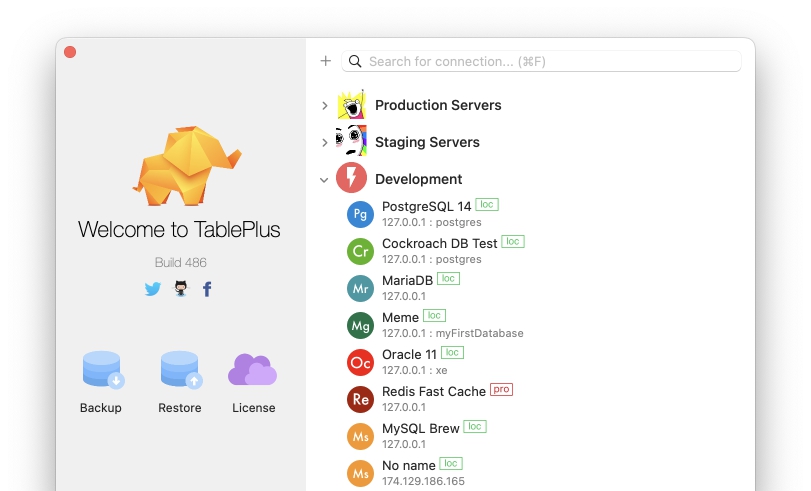Click the loc tag on Cockroach DB Test
This screenshot has width=811, height=491.
(513, 242)
